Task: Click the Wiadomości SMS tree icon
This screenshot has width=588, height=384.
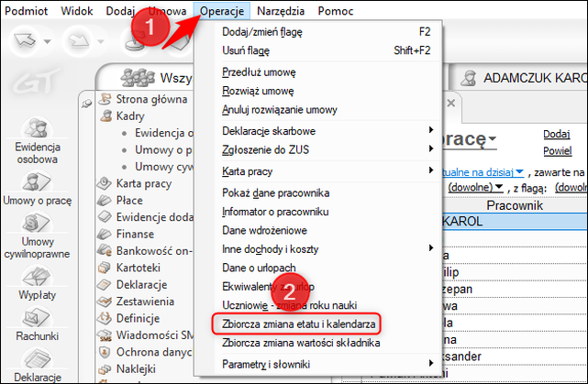Action: click(105, 335)
